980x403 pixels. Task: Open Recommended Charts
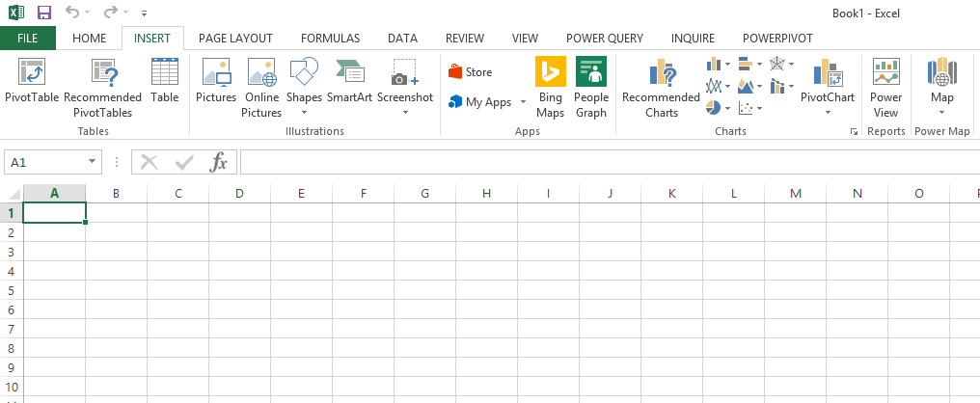click(x=662, y=88)
